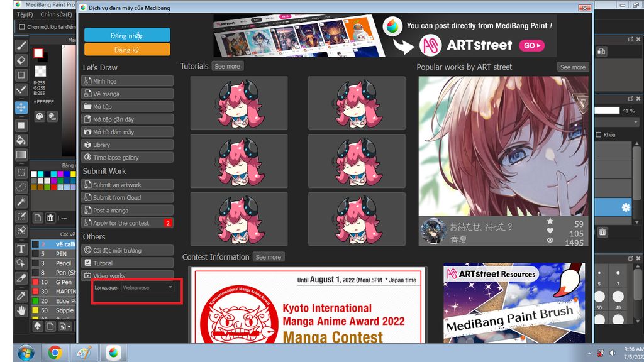
Task: Click See more for Popular works
Action: 573,67
